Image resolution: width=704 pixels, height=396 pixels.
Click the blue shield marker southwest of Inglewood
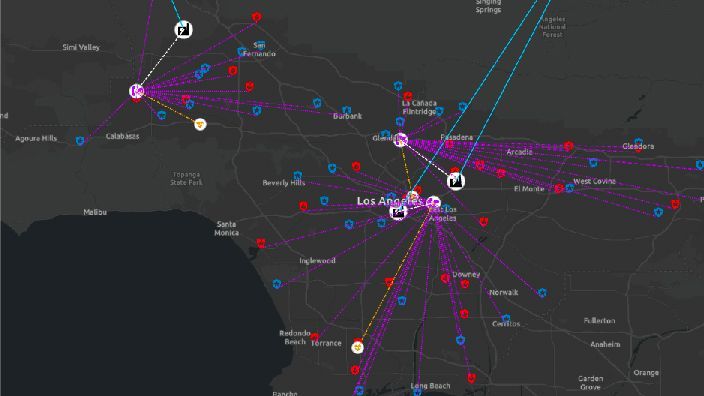coord(277,284)
